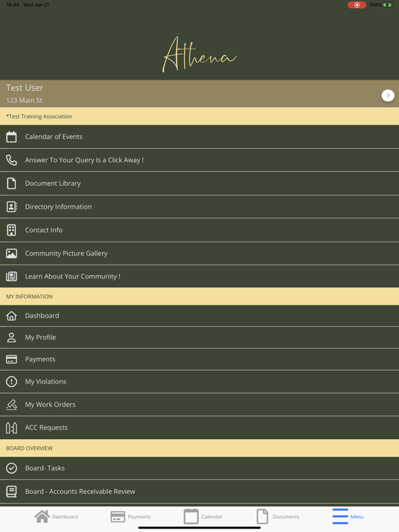Open Document Library

click(x=199, y=183)
